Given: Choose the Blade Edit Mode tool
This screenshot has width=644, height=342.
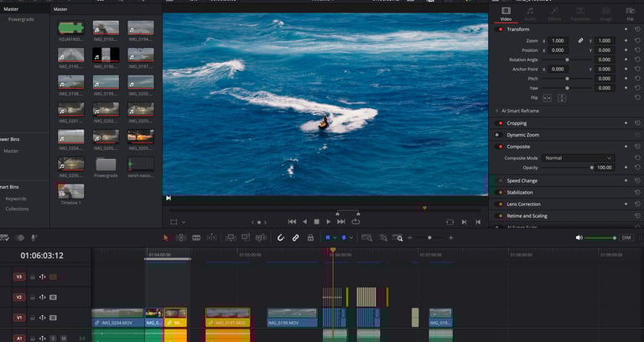Looking at the screenshot, I should pos(196,238).
